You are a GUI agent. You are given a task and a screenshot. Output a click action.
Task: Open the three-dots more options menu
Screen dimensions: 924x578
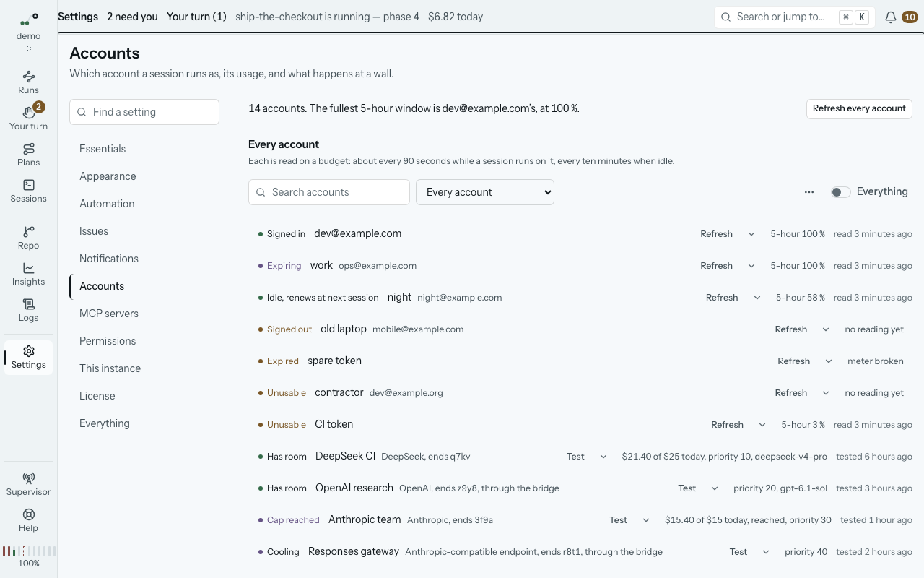[x=809, y=192]
